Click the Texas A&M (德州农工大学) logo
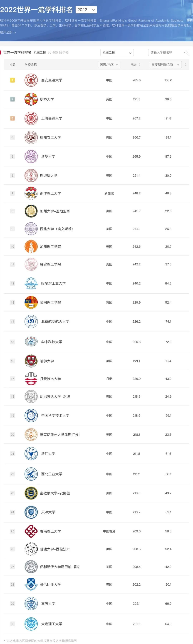Screen dimensions: 193x644 pyautogui.click(x=31, y=137)
